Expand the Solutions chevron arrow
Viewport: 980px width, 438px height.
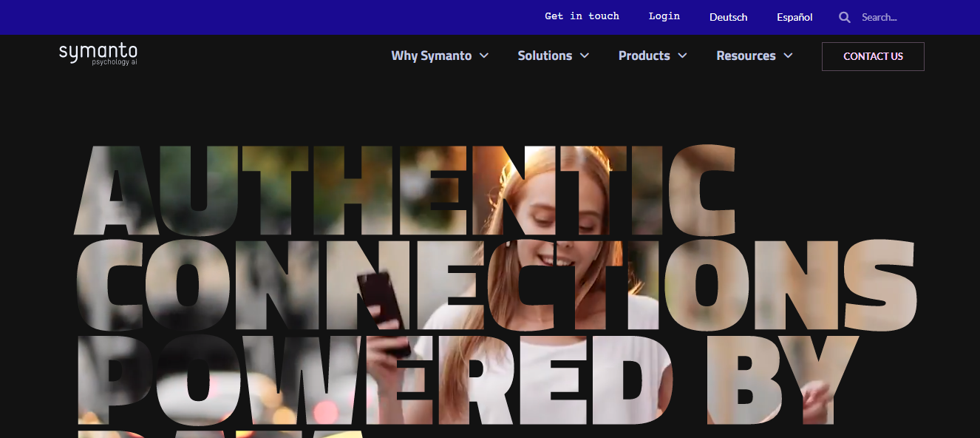[x=585, y=55]
